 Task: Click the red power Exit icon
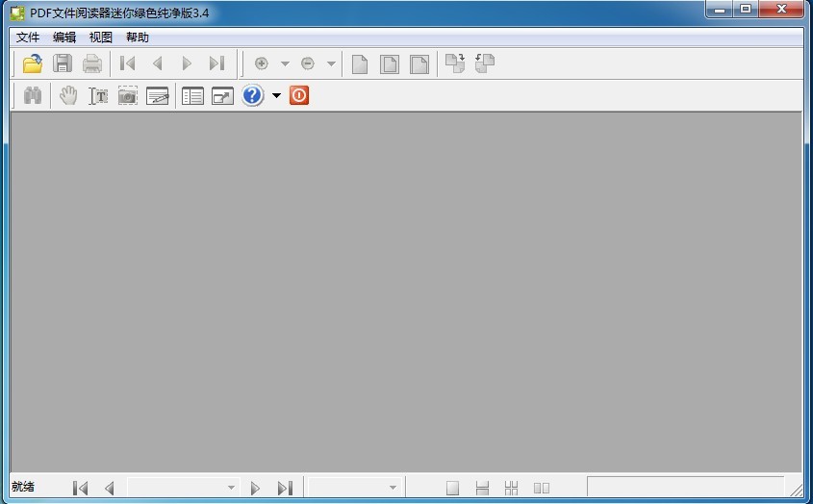point(299,96)
